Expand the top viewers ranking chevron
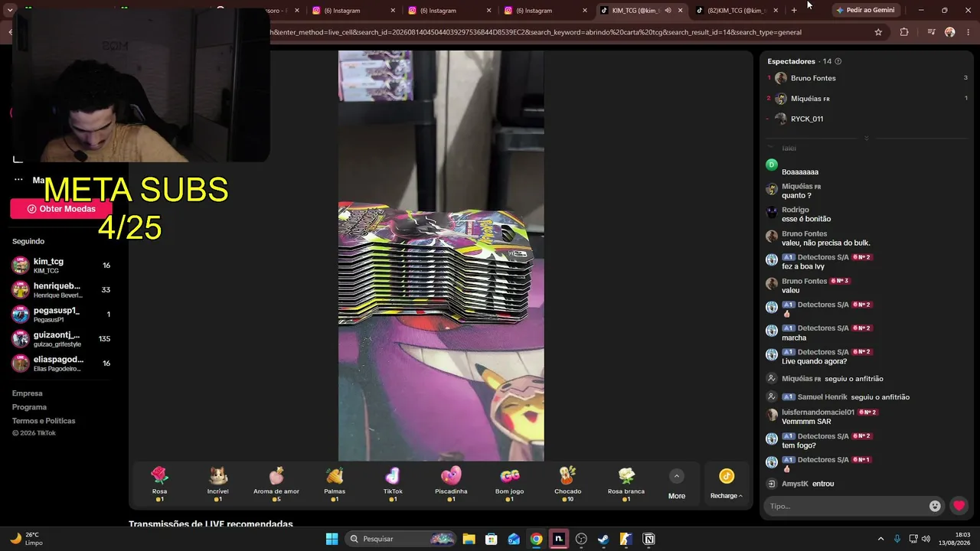This screenshot has height=551, width=980. (x=866, y=139)
